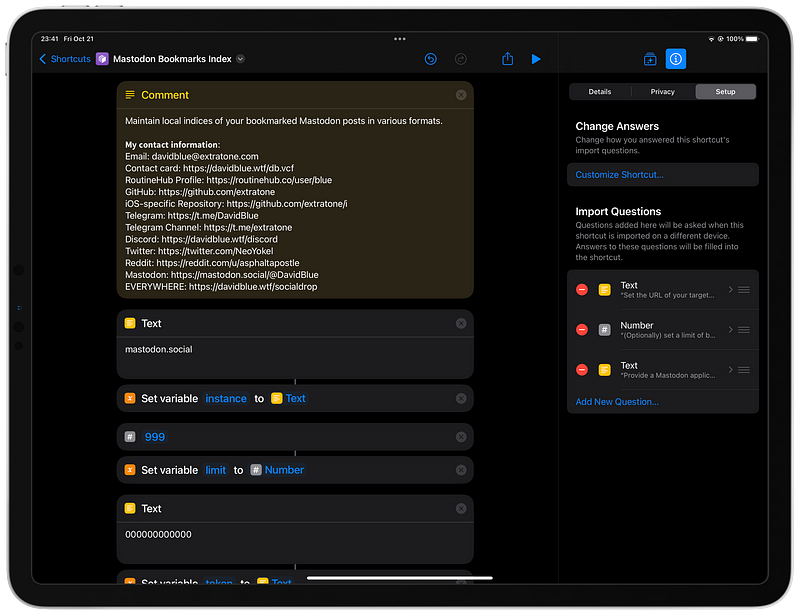Click the 'GitHub: https://github.com/extratone' line
Image resolution: width=800 pixels, height=616 pixels.
pyautogui.click(x=200, y=192)
